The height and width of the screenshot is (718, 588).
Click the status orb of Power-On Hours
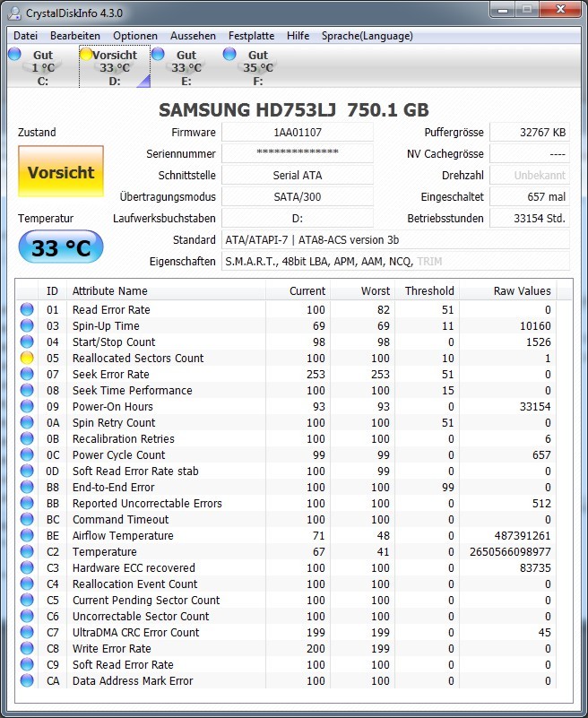[x=27, y=406]
